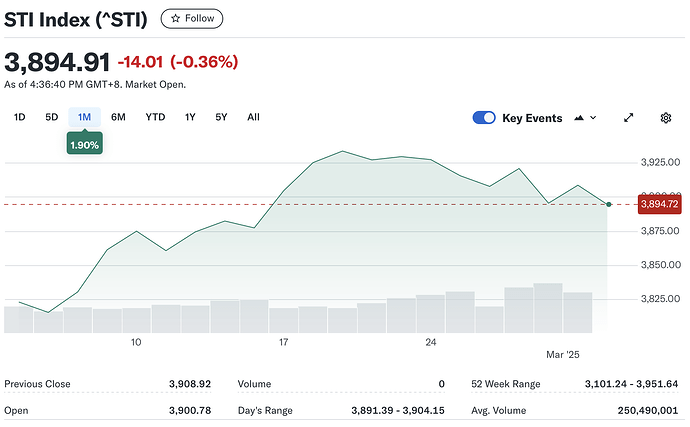The width and height of the screenshot is (690, 427).
Task: Click the -14.01 (-0.36%) change text
Action: 178,62
